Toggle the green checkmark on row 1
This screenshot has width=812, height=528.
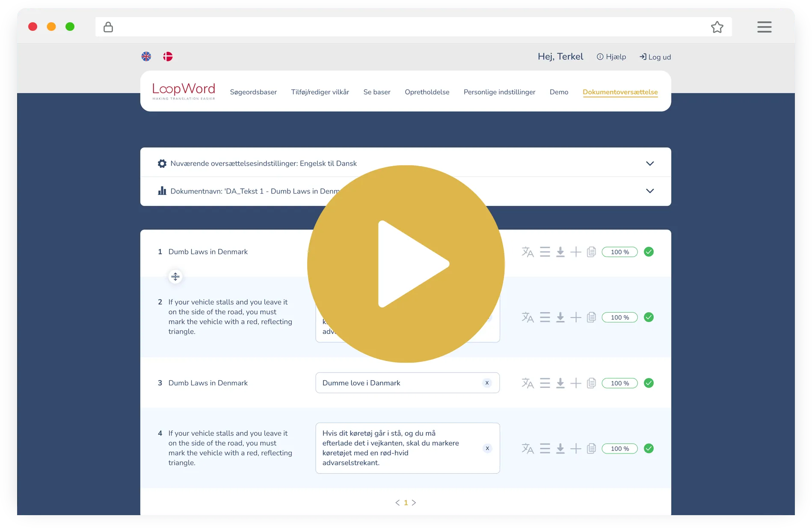649,252
